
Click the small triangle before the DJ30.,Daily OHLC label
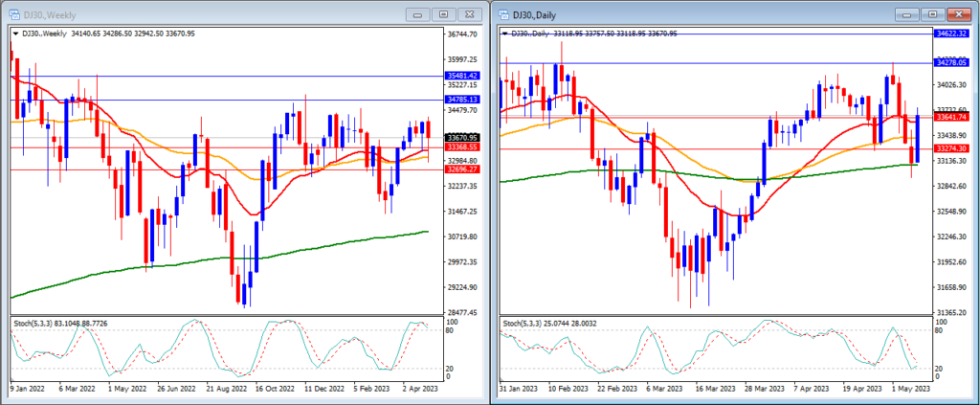(505, 34)
